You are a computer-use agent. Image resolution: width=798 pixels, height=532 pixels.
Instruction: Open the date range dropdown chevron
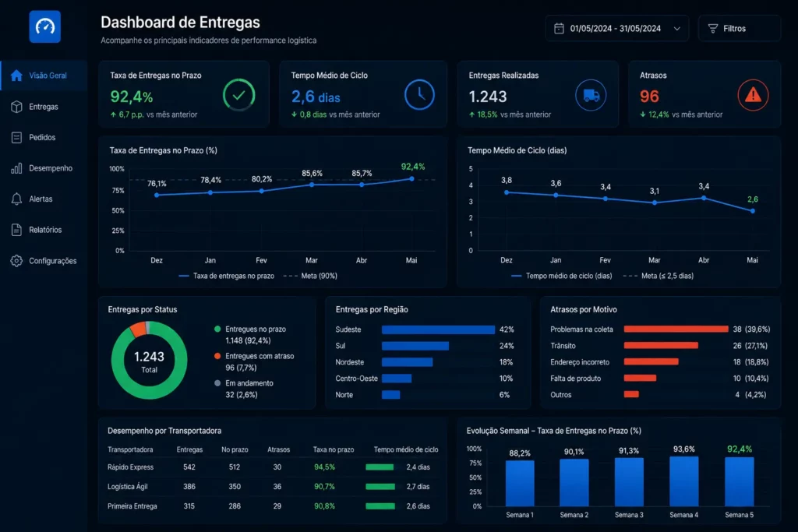[677, 29]
